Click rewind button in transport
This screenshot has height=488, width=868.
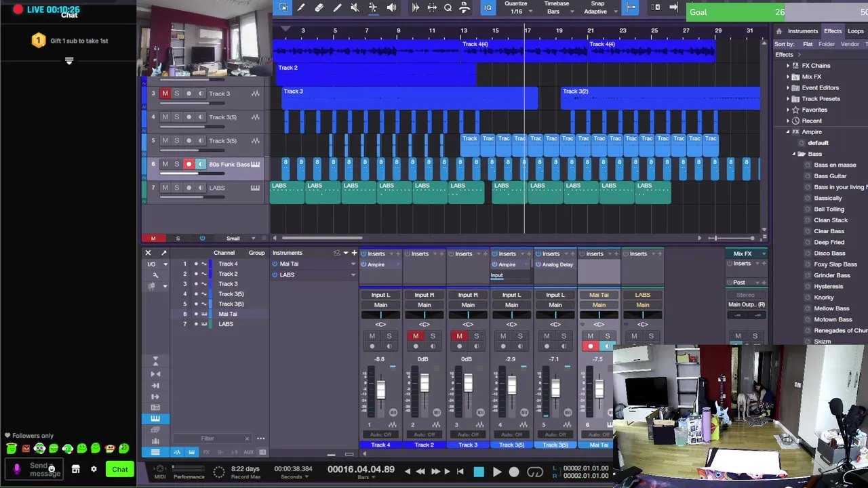(x=420, y=472)
